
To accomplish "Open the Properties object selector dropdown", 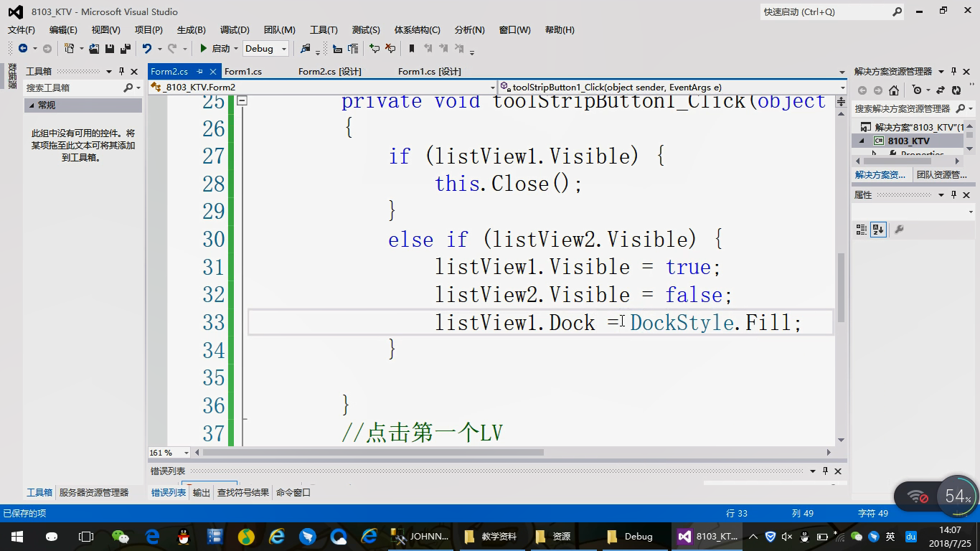I will click(x=971, y=212).
